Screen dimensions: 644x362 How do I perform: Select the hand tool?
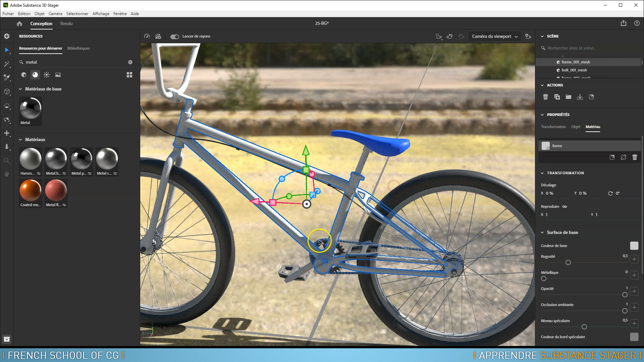(x=7, y=174)
